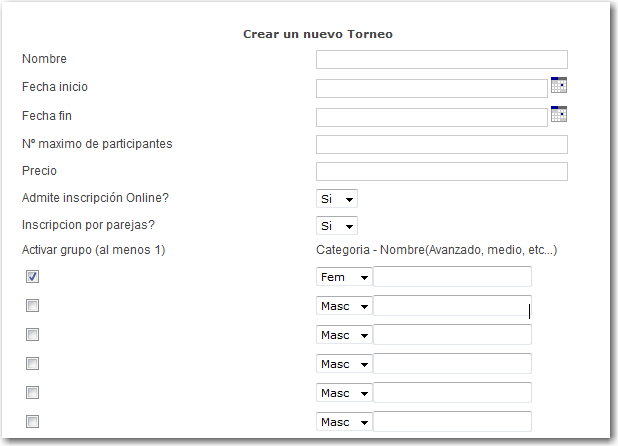The height and width of the screenshot is (446, 618).
Task: Enable the second group checkbox
Action: (32, 305)
